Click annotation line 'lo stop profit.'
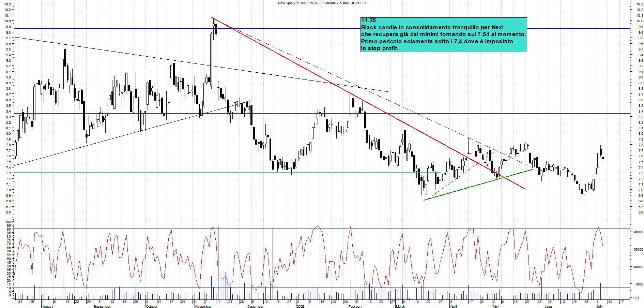 pyautogui.click(x=380, y=48)
